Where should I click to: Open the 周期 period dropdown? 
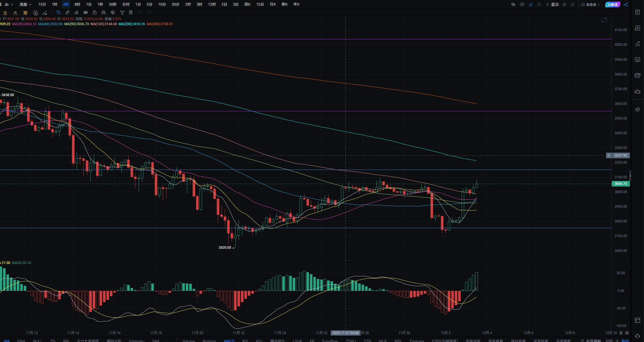(x=25, y=5)
